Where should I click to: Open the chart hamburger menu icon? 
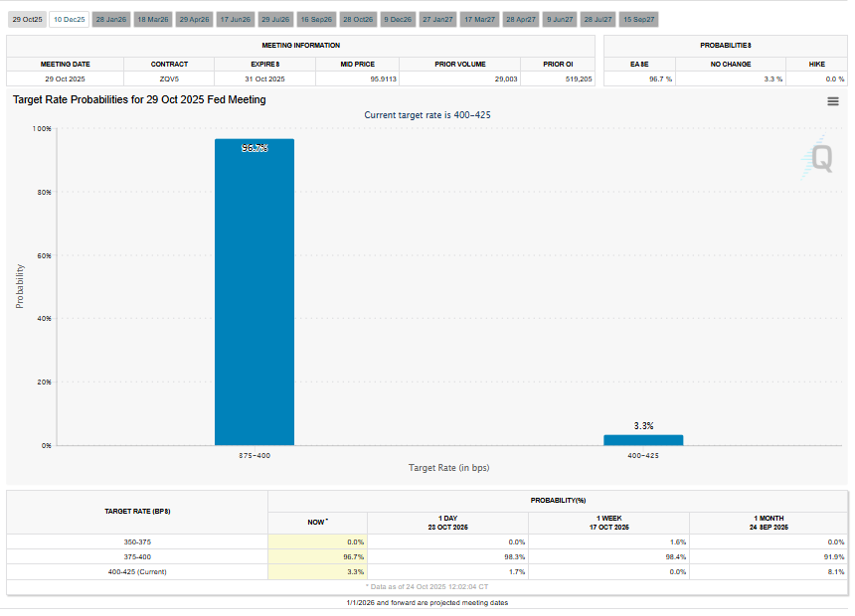(833, 100)
